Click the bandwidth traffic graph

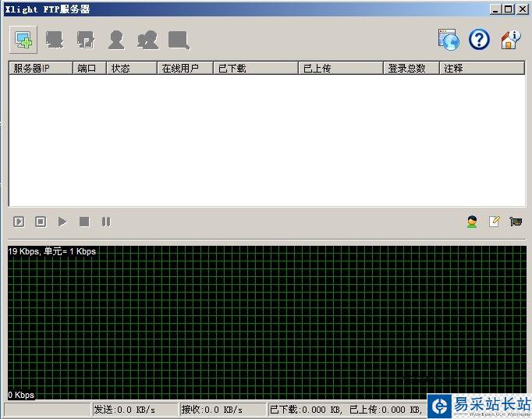(x=267, y=322)
